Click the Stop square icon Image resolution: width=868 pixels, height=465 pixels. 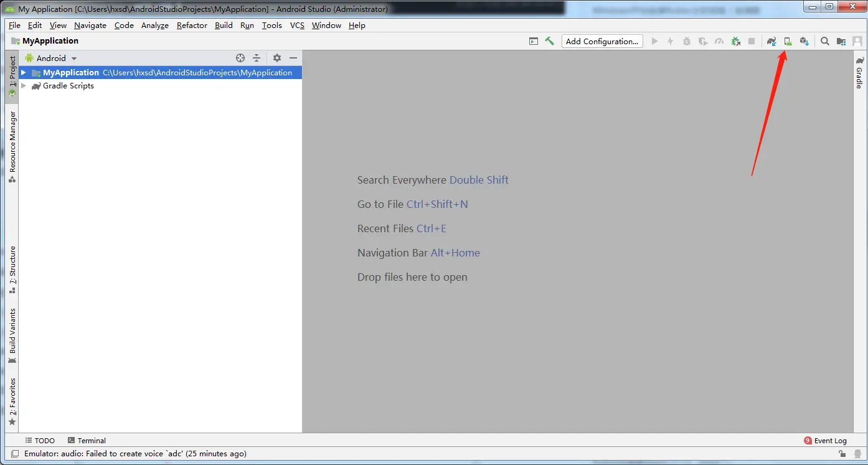[752, 42]
